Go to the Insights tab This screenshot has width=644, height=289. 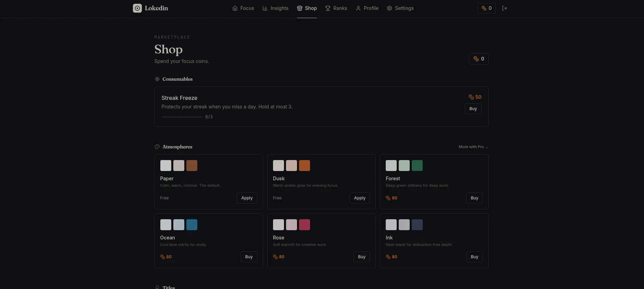tap(275, 8)
